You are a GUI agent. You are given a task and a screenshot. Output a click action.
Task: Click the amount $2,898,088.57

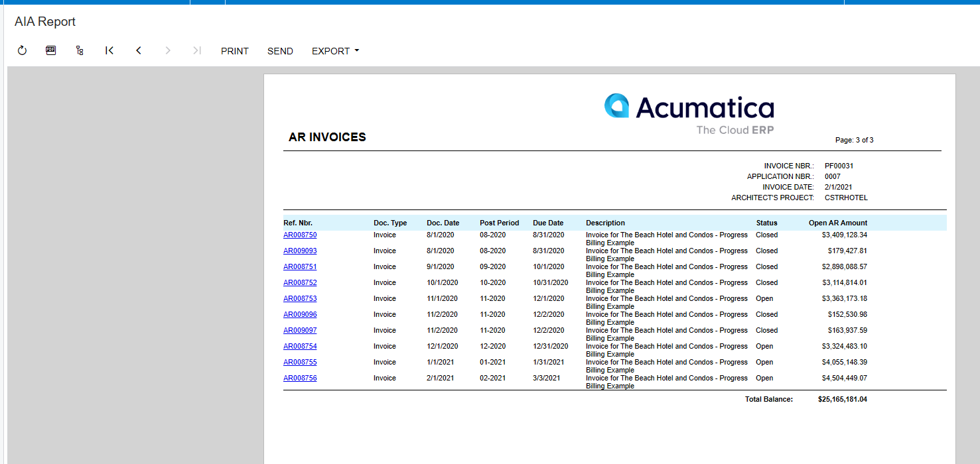[x=845, y=266]
